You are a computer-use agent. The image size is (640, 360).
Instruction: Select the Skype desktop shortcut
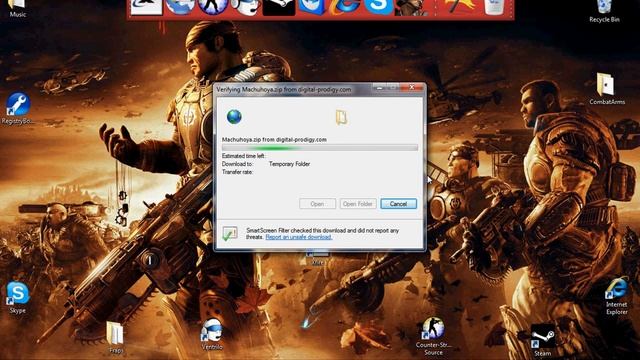point(18,298)
